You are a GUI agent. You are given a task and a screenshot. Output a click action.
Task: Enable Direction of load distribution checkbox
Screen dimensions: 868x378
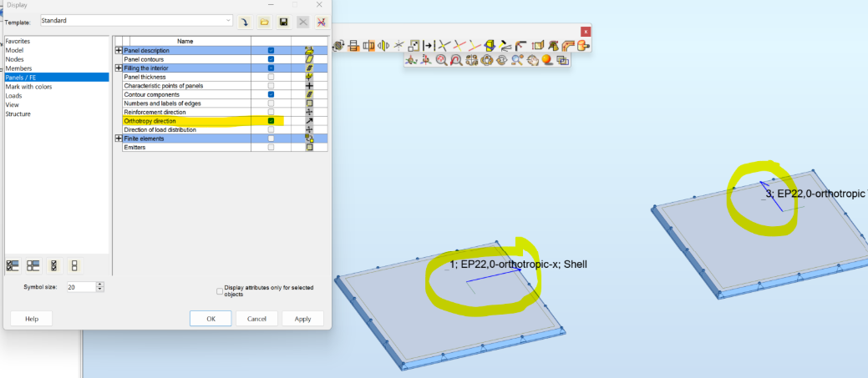pos(271,129)
